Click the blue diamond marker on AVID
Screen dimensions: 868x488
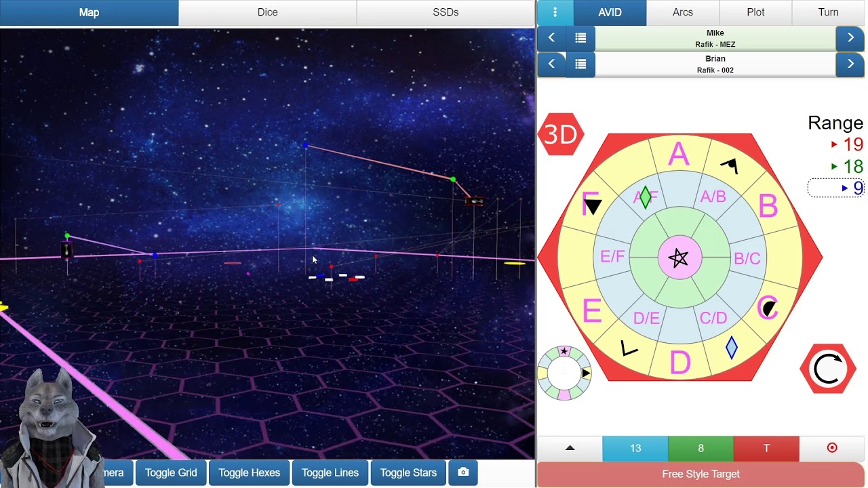point(732,348)
